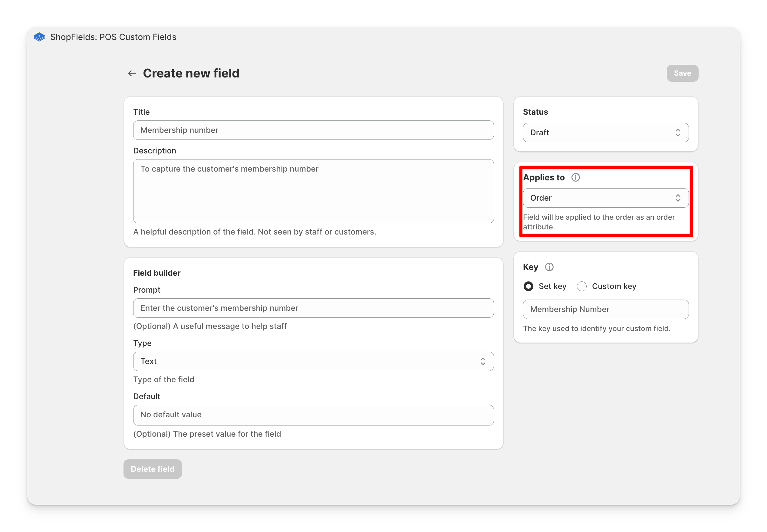Image resolution: width=767 pixels, height=532 pixels.
Task: Click the Delete field button
Action: [x=152, y=469]
